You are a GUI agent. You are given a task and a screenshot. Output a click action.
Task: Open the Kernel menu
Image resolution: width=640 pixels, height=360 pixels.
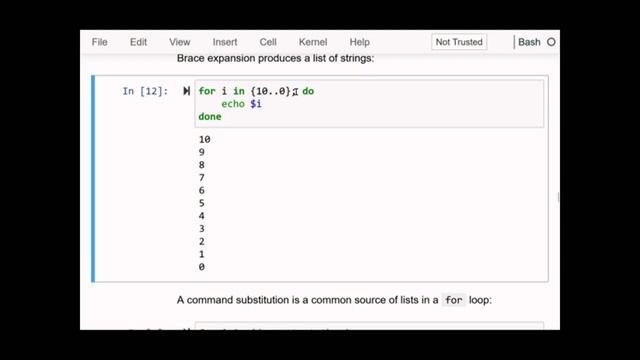click(x=313, y=42)
